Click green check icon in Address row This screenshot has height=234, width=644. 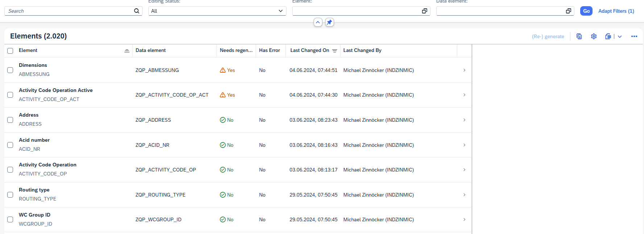pyautogui.click(x=223, y=120)
